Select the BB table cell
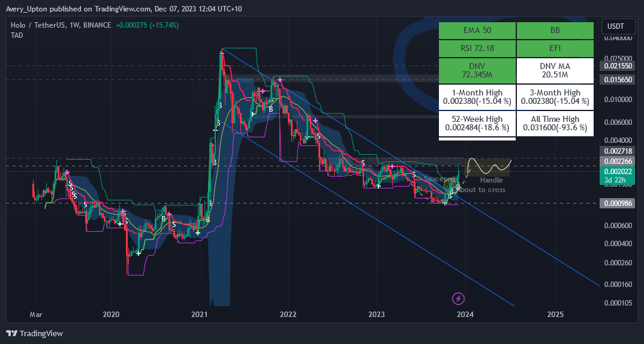Viewport: 644px width, 344px height. point(555,31)
